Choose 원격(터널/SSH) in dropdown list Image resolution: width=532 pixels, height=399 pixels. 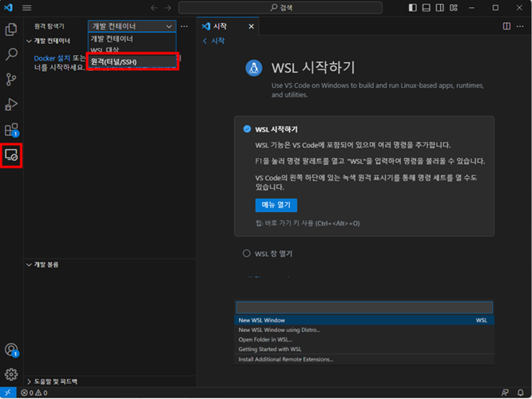point(132,61)
